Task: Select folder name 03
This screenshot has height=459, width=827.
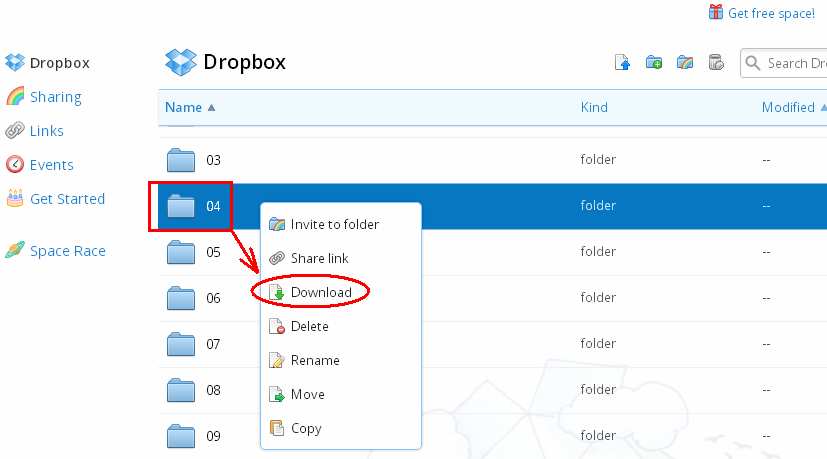Action: click(x=213, y=160)
